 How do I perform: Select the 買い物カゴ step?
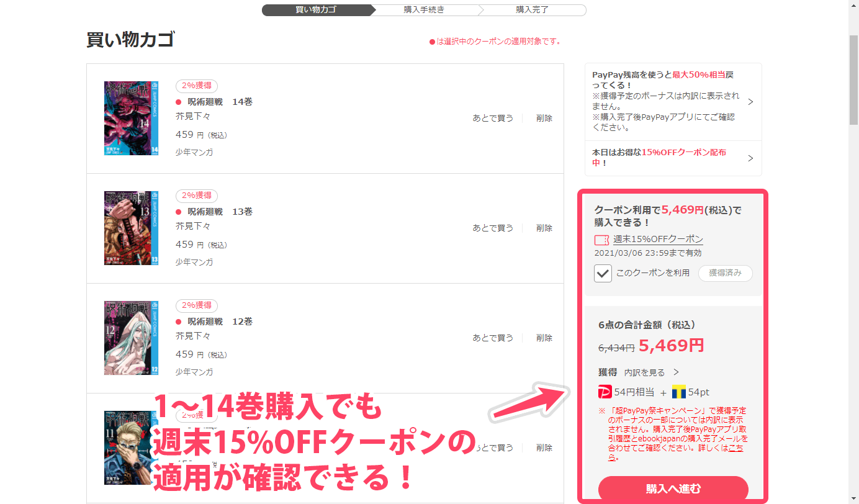click(x=316, y=10)
